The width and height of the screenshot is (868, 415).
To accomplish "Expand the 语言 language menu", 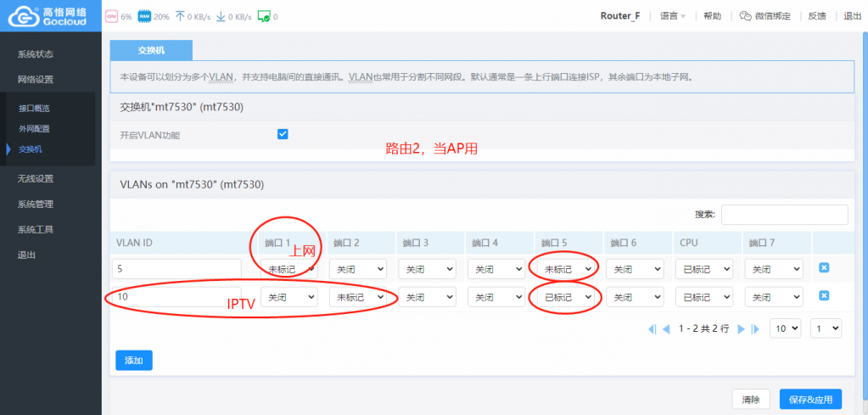I will pyautogui.click(x=672, y=16).
